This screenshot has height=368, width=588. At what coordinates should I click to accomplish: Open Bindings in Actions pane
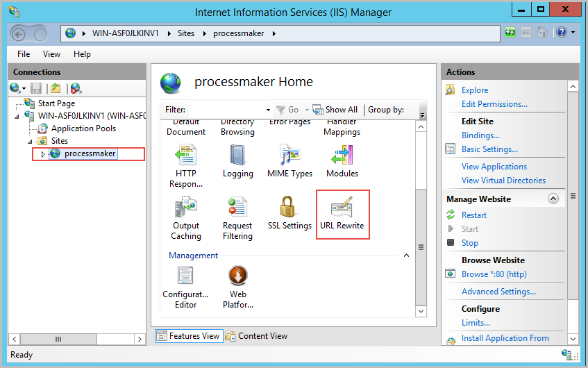point(480,135)
